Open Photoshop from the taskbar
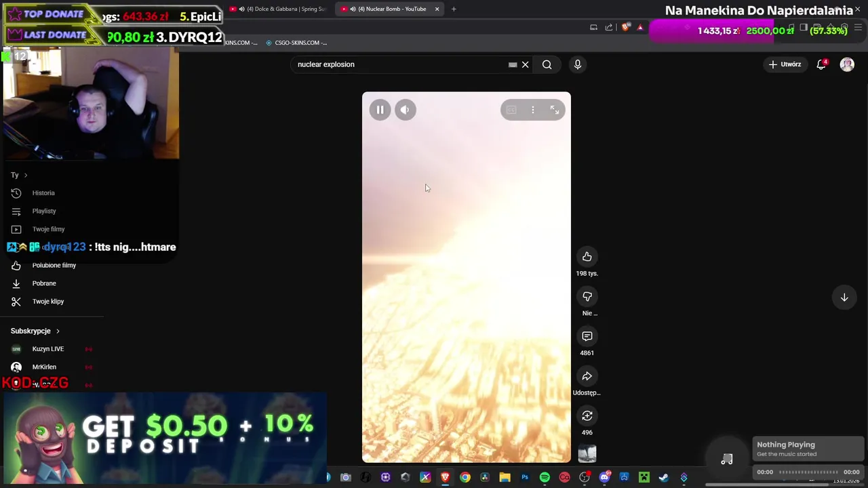Viewport: 868px width, 488px height. pos(525,478)
